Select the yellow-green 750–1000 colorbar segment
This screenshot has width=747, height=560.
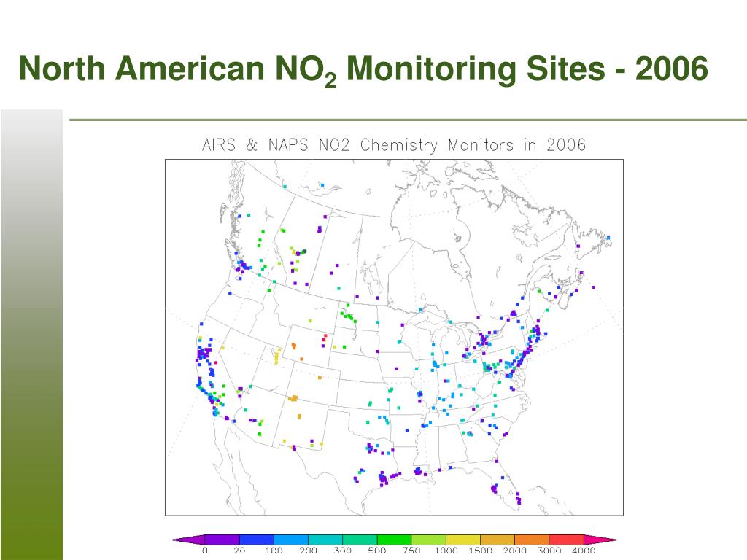429,540
